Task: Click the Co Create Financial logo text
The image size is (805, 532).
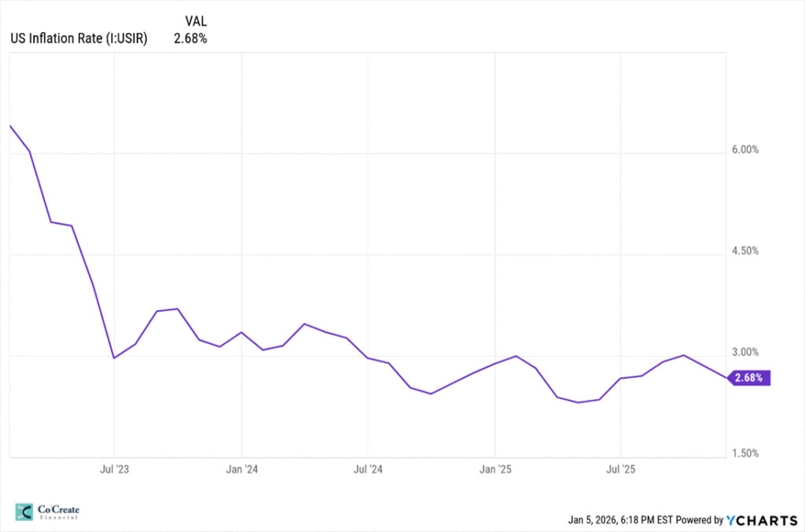Action: click(x=58, y=513)
